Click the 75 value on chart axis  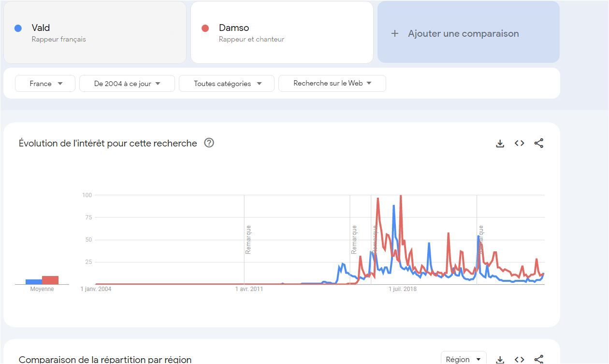pyautogui.click(x=88, y=218)
